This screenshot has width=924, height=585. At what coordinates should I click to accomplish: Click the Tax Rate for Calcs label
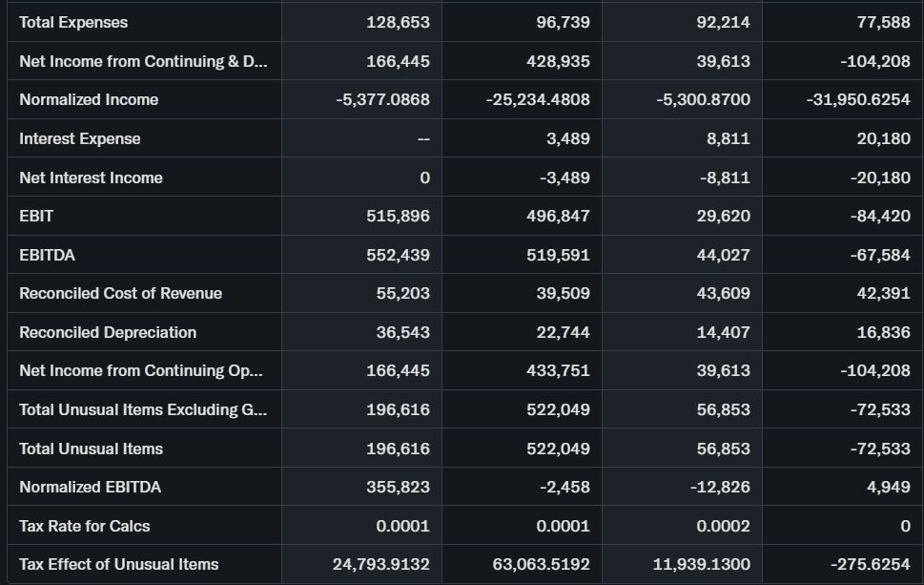(84, 526)
